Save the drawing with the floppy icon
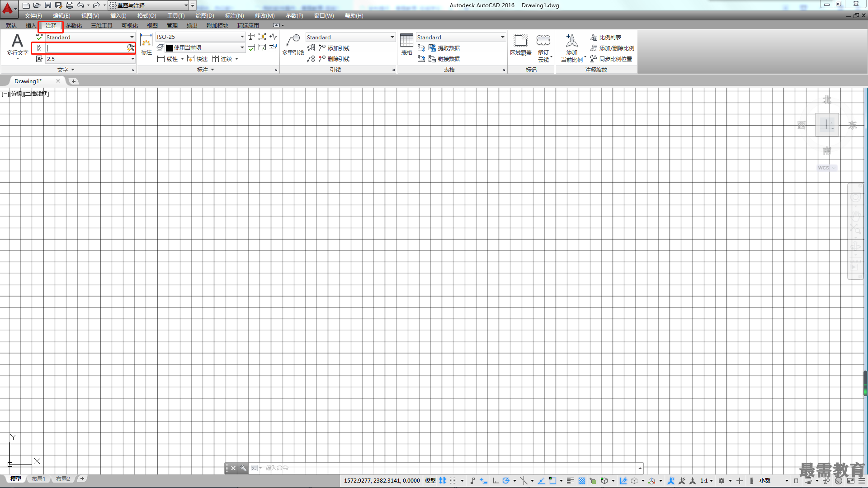This screenshot has width=868, height=488. [48, 5]
